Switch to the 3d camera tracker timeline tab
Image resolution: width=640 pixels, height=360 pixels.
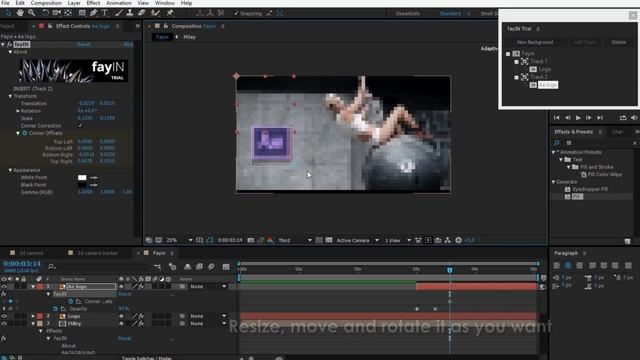tap(98, 253)
